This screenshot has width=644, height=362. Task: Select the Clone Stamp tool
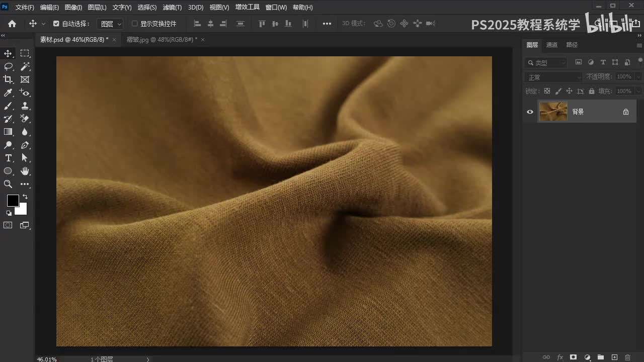[x=25, y=106]
